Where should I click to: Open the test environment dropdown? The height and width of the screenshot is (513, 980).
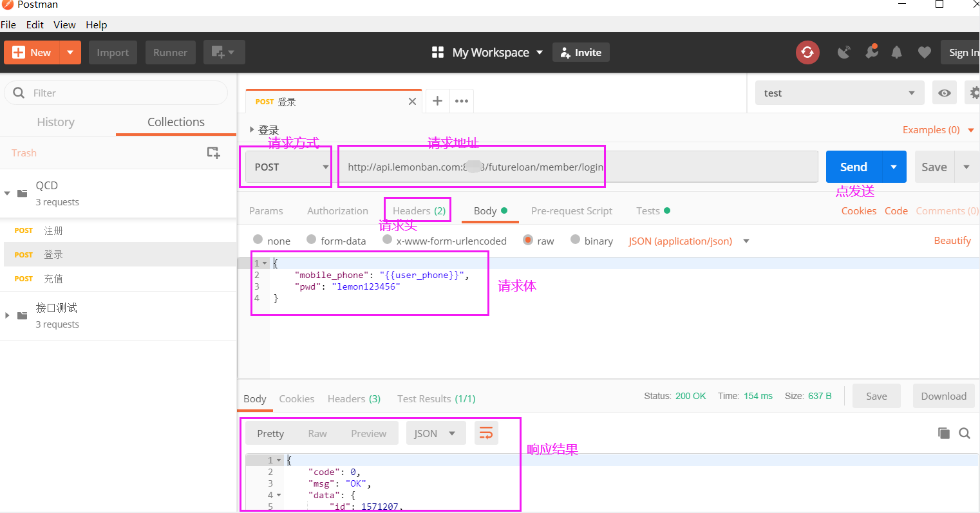[x=839, y=93]
